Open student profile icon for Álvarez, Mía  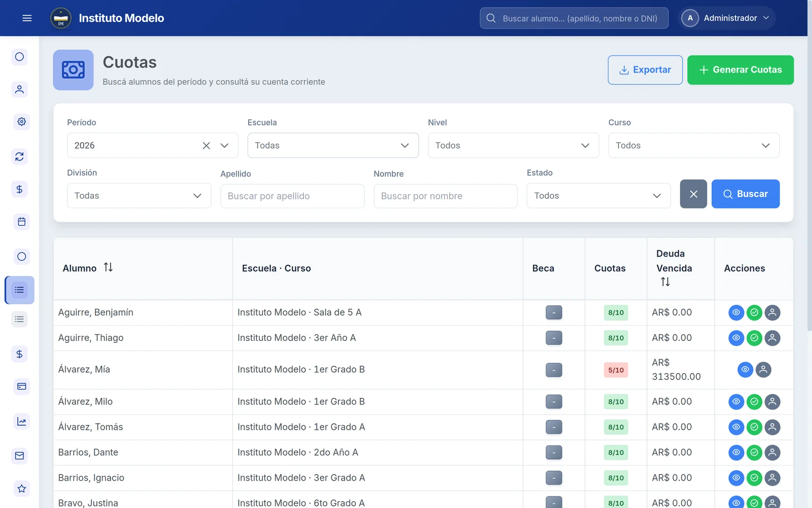click(763, 370)
